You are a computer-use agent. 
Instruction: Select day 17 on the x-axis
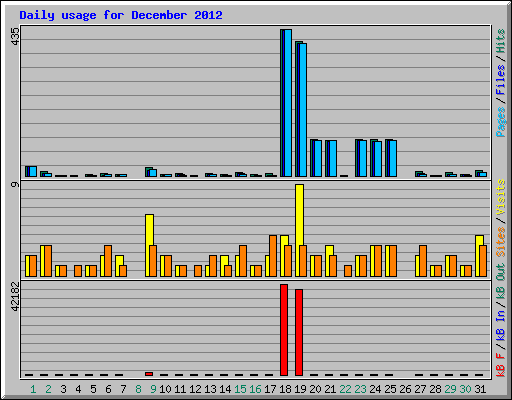270,389
